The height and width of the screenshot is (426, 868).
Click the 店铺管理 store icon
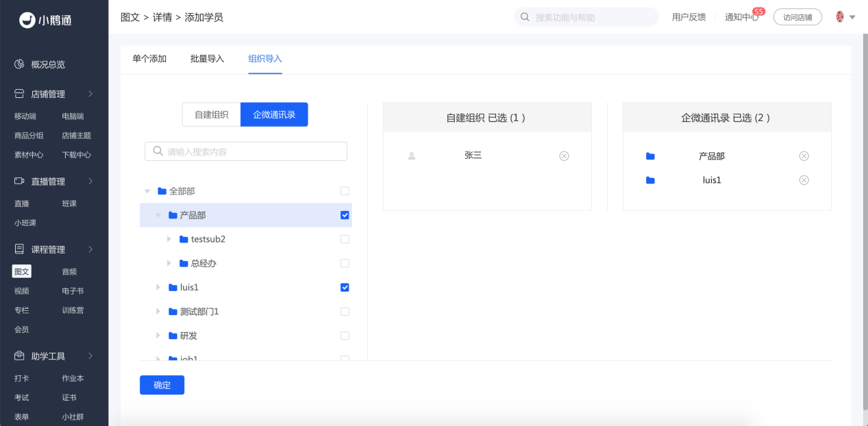(20, 94)
